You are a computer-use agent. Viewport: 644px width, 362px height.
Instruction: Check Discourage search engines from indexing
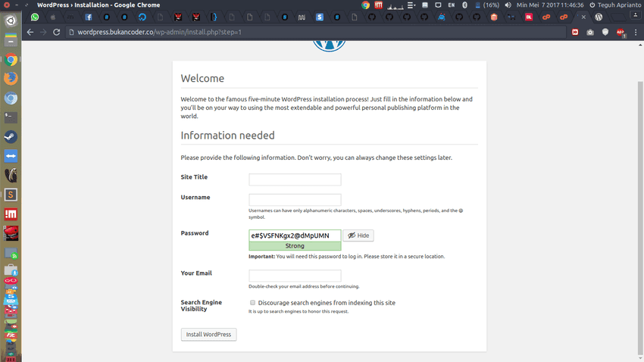tap(253, 303)
